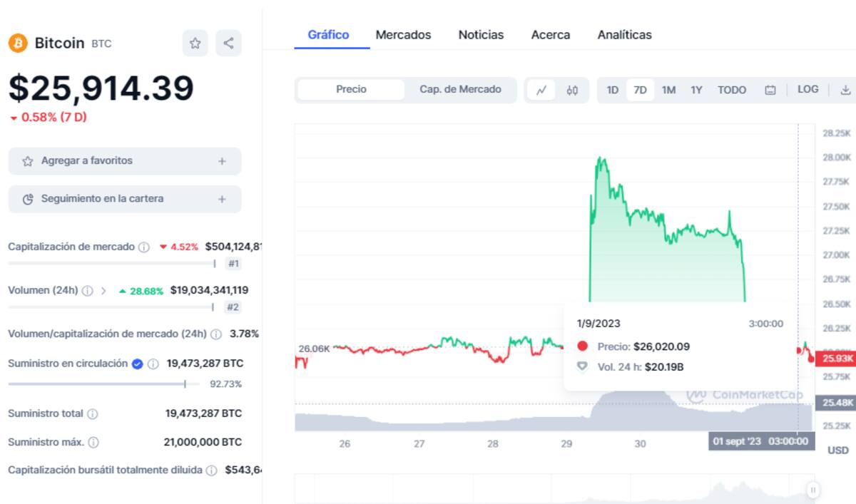
Task: Expand Agregar a favoritos plus sign
Action: 222,161
